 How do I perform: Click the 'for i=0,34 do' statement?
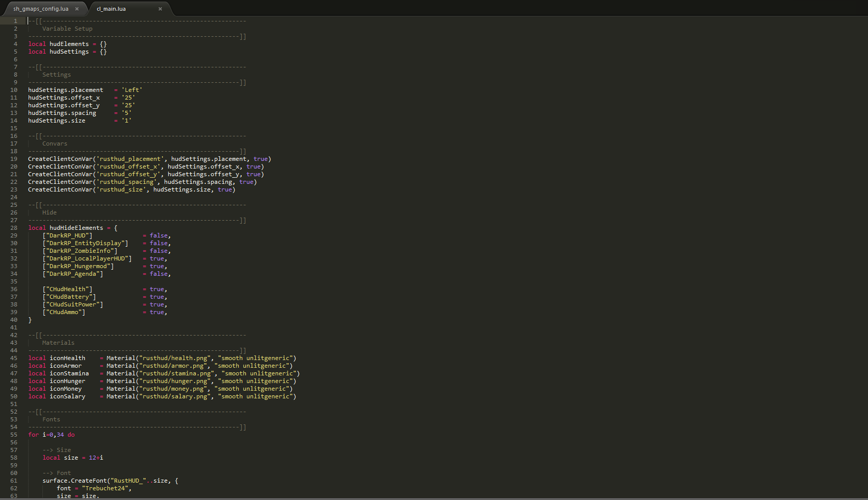pyautogui.click(x=51, y=435)
